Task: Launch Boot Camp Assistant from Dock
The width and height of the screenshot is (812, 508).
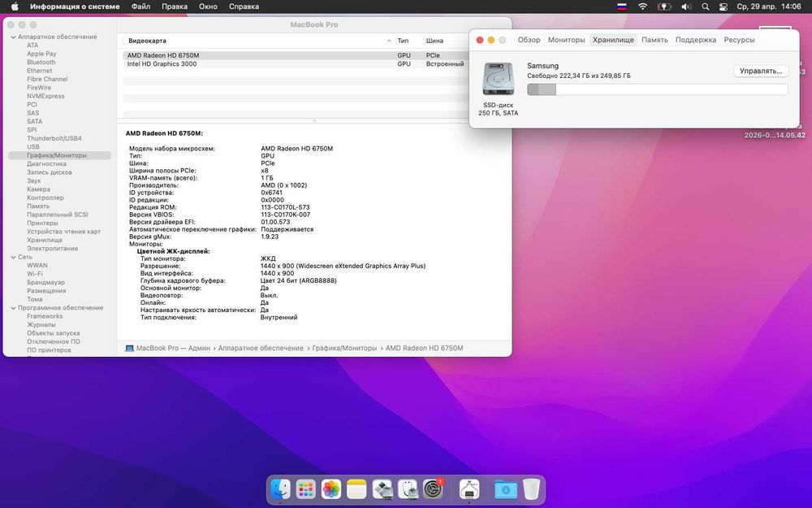Action: point(382,488)
